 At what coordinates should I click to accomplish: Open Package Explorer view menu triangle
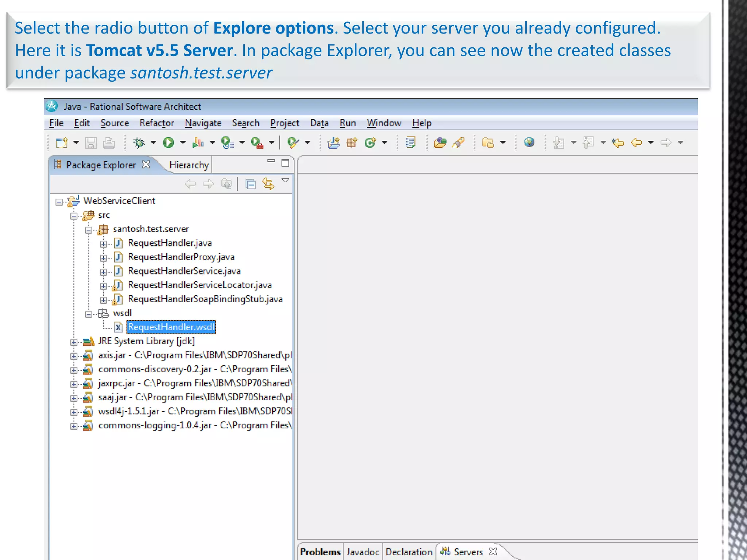286,180
